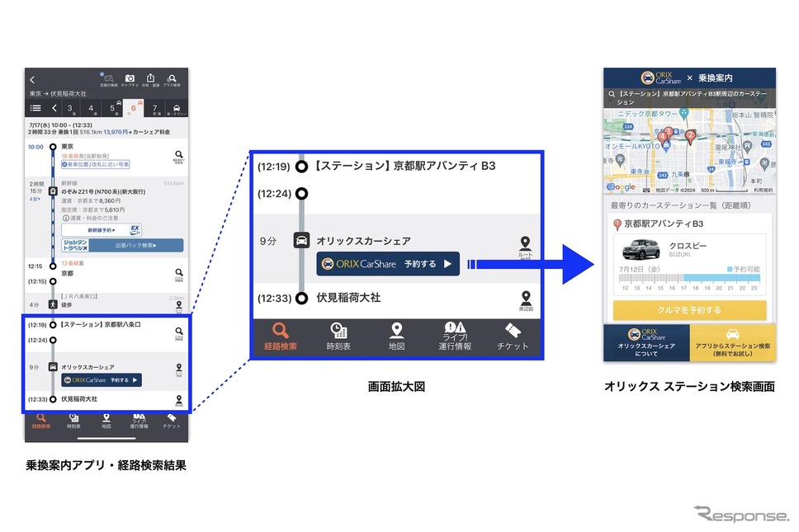
Task: Open map tab in left phone bottom bar
Action: tap(106, 421)
